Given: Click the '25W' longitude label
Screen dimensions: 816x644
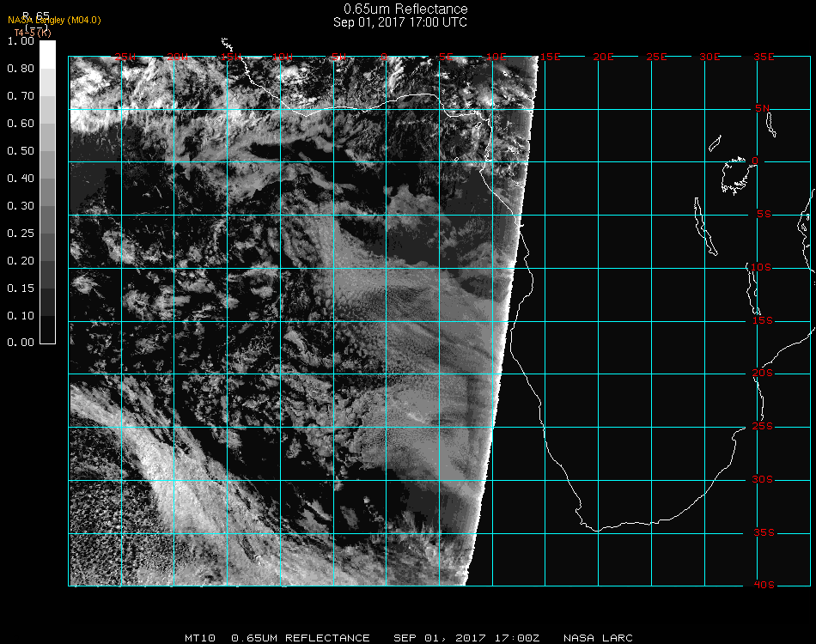Looking at the screenshot, I should (125, 57).
